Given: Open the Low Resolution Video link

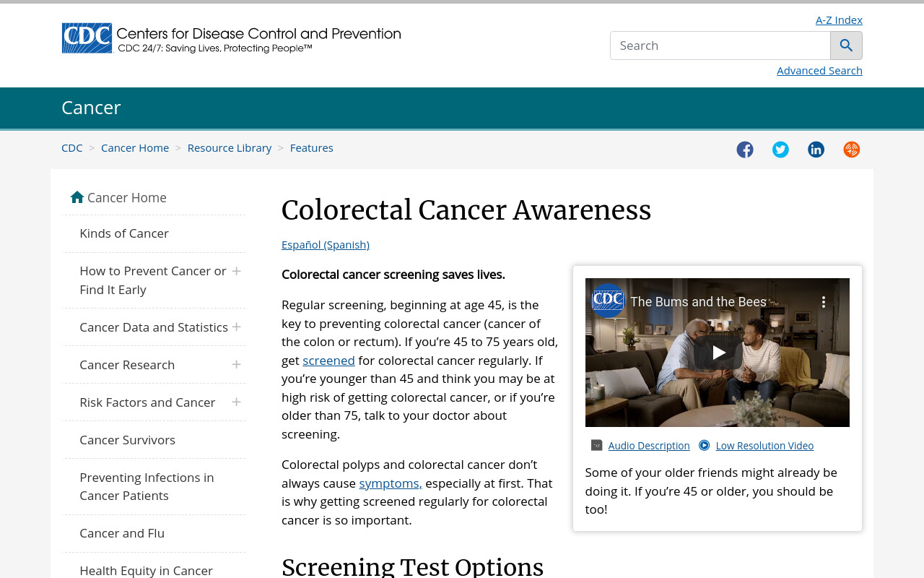Looking at the screenshot, I should click(764, 445).
